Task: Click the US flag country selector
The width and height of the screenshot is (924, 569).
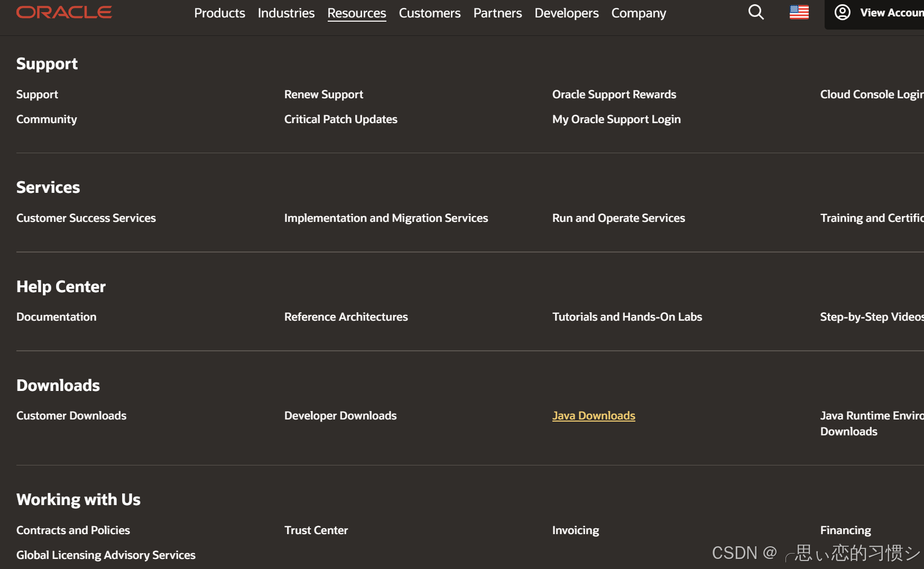Action: [799, 12]
